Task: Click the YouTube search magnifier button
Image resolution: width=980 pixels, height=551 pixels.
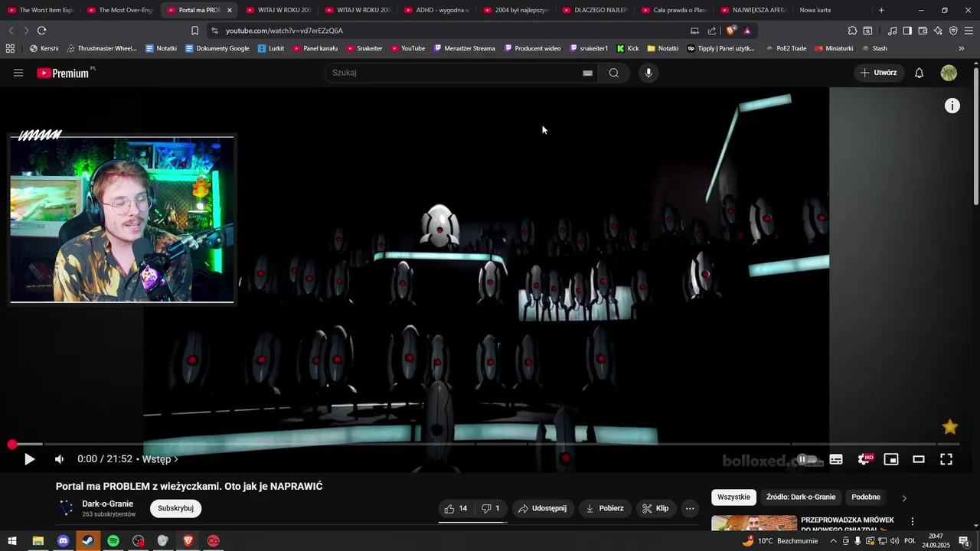Action: click(614, 73)
